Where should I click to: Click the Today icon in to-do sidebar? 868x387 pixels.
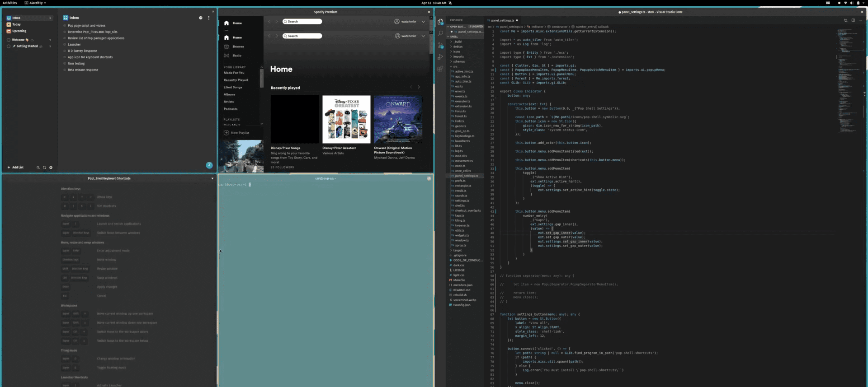click(9, 24)
